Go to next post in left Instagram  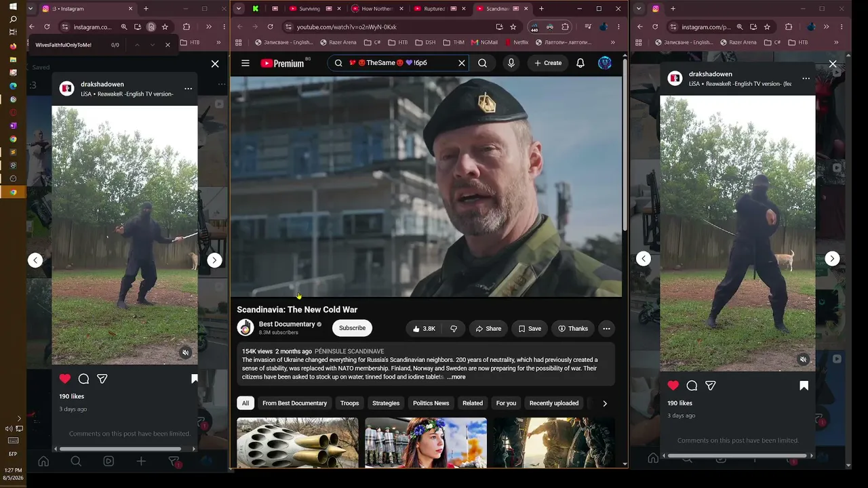coord(214,260)
